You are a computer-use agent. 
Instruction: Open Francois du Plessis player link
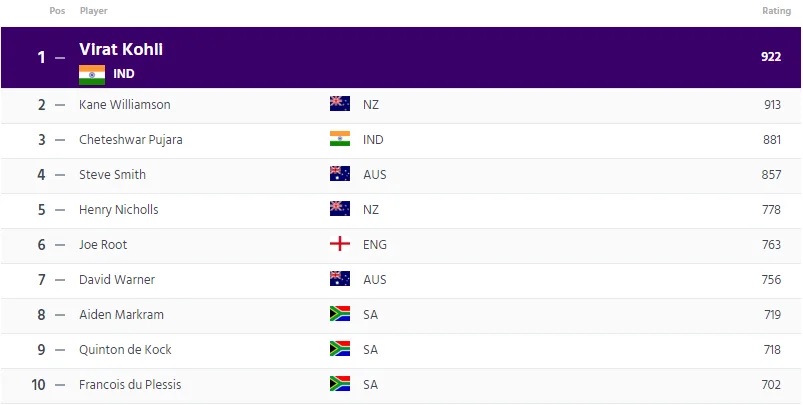point(130,385)
